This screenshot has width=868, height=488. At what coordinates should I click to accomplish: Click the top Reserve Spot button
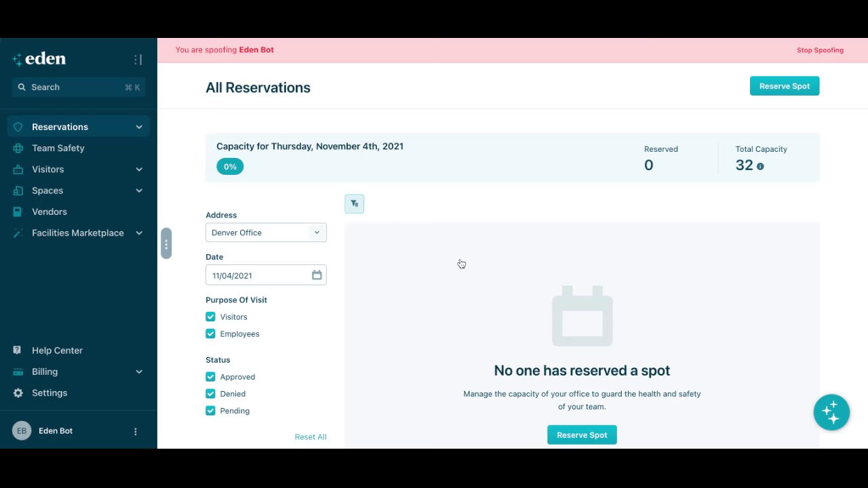click(785, 86)
